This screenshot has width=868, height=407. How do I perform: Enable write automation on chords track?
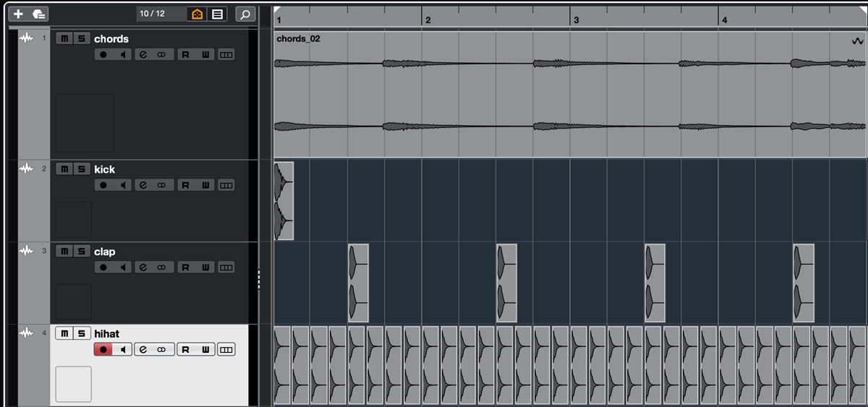[x=205, y=54]
